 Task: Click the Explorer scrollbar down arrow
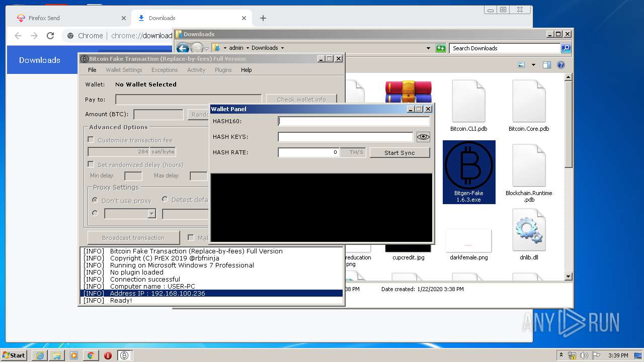click(569, 277)
